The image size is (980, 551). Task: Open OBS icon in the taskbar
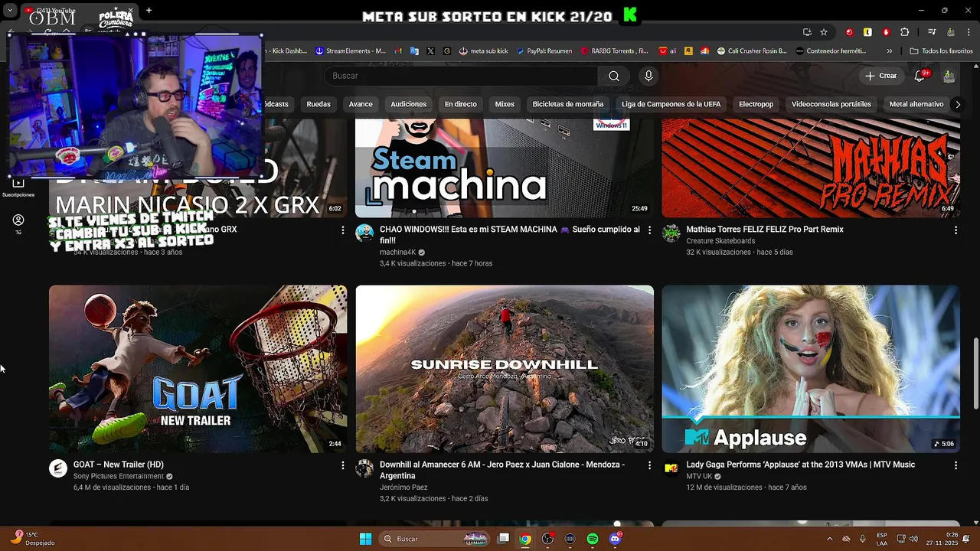547,539
